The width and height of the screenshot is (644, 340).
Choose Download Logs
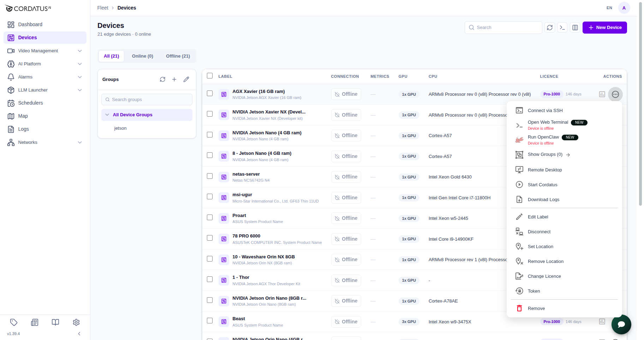[x=564, y=200]
